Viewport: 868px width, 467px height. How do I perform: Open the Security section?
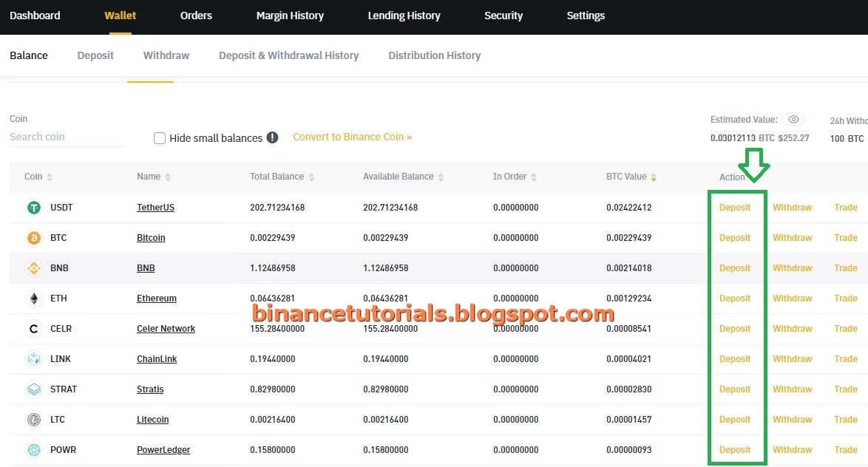click(503, 16)
